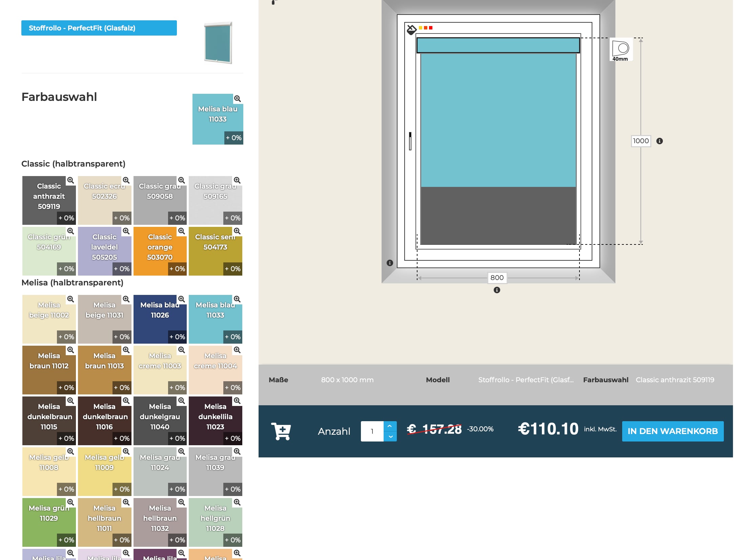Choose Melisa dunkelbraun 11016 swatch
The height and width of the screenshot is (560, 734).
pos(104,421)
